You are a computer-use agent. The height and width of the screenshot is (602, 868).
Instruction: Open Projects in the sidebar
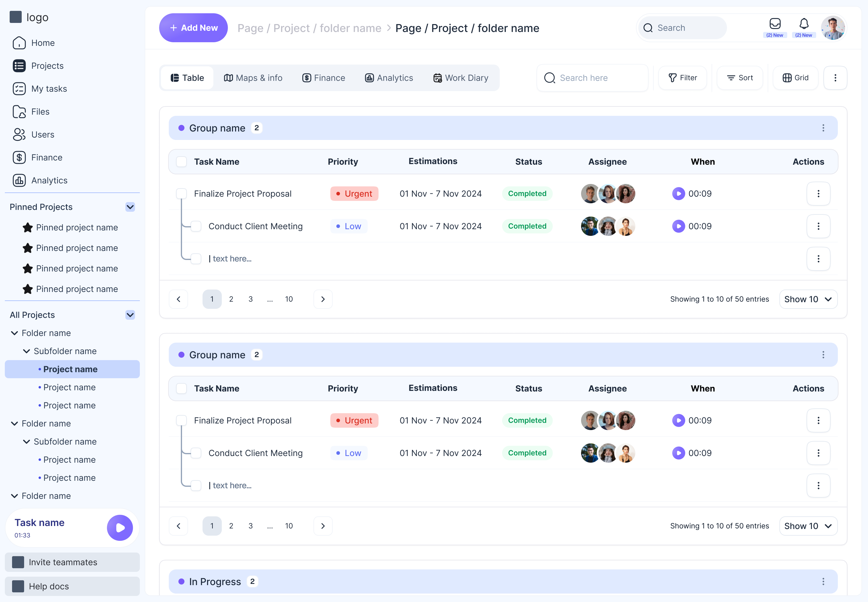click(x=38, y=66)
